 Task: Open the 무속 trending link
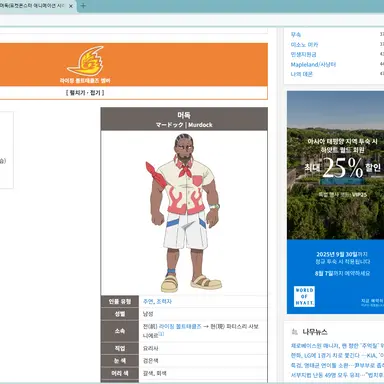pyautogui.click(x=296, y=34)
